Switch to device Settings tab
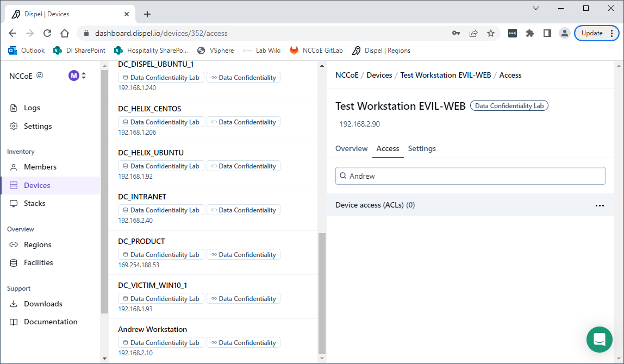This screenshot has width=624, height=364. point(422,148)
